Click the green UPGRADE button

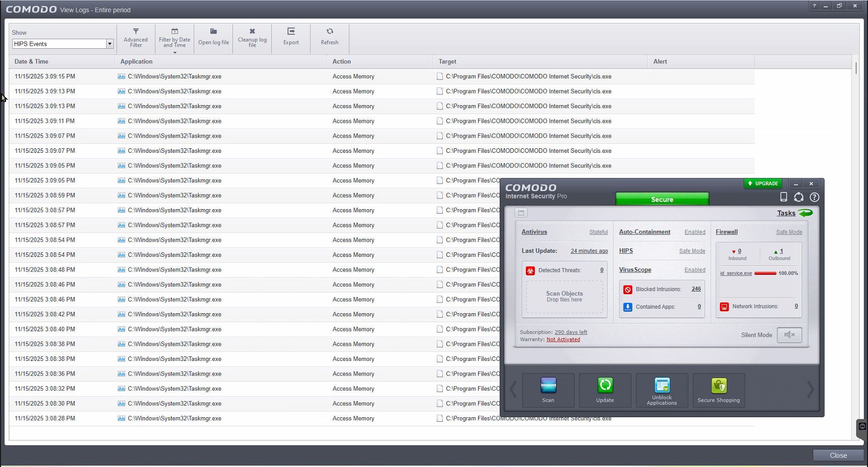coord(763,183)
